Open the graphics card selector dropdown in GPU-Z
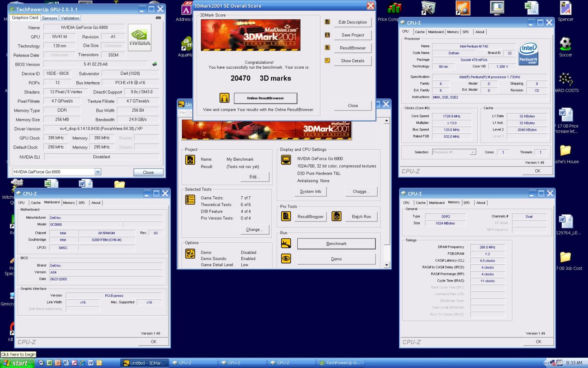Screen dimensions: 588x368 click(x=98, y=172)
